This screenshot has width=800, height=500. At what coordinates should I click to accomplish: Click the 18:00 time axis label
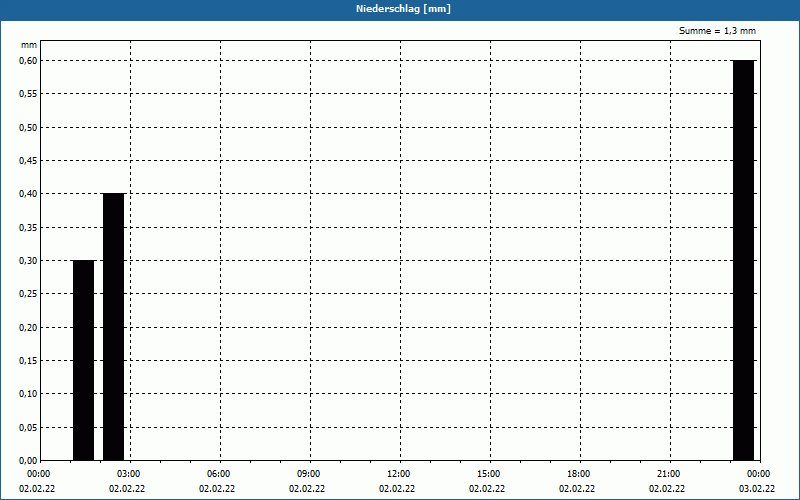[x=578, y=474]
